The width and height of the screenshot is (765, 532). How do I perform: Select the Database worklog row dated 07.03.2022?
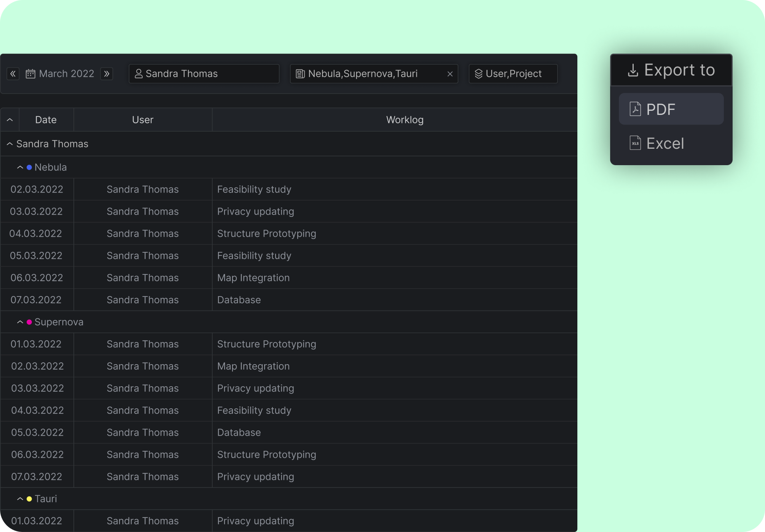[239, 299]
